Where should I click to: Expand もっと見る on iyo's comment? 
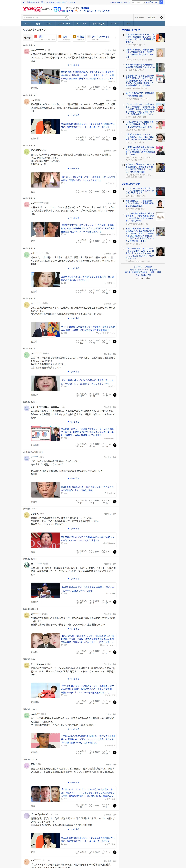73,115
